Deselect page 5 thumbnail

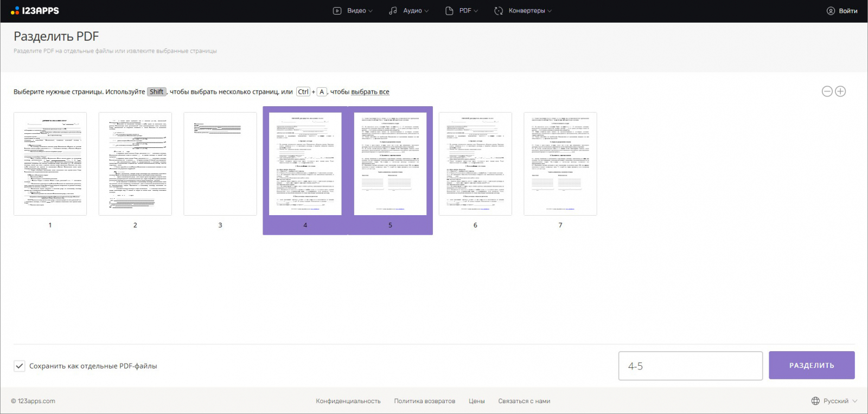(390, 164)
